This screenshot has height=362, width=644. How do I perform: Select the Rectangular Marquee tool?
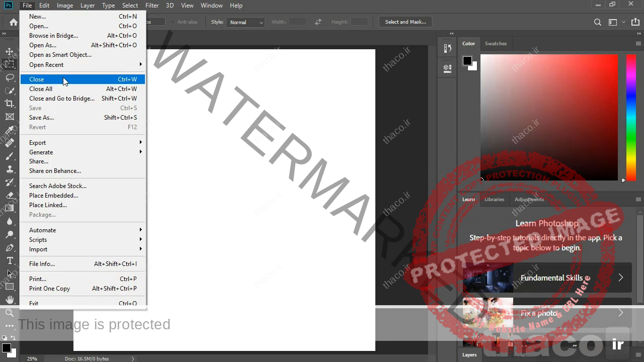[x=10, y=64]
